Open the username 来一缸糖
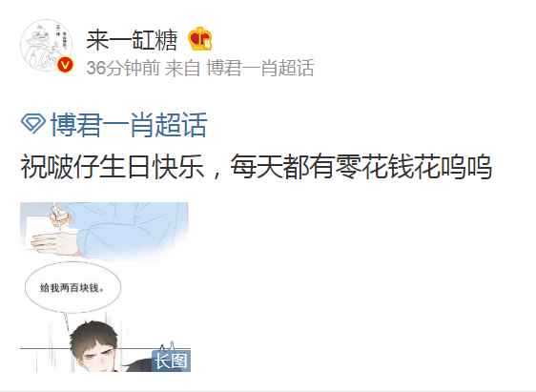Screen dimensions: 536x392 tap(132, 40)
